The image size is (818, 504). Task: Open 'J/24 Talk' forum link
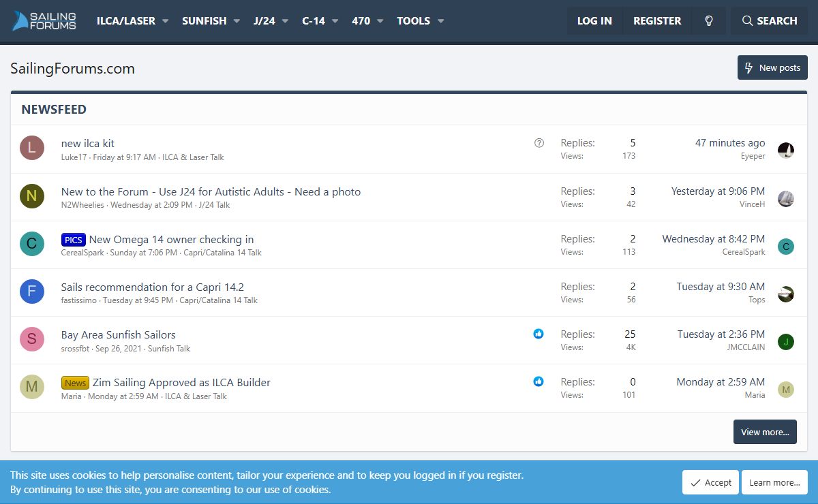214,204
